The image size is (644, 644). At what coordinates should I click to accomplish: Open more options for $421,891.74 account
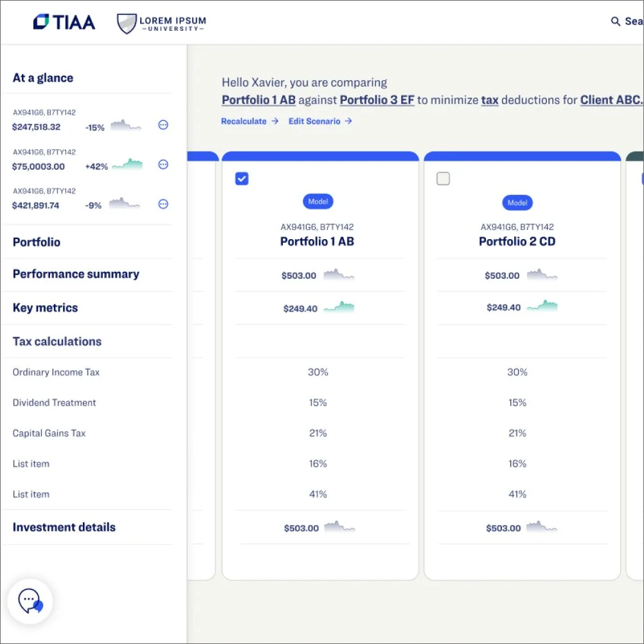pyautogui.click(x=163, y=204)
